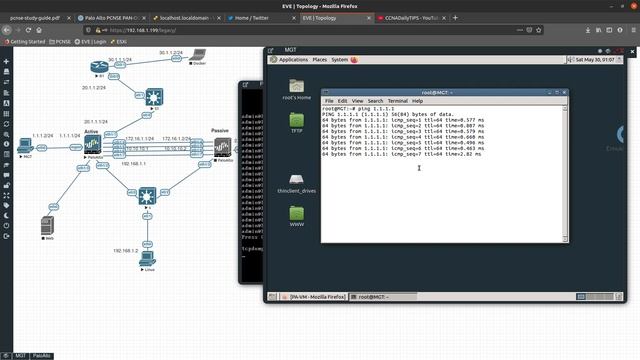
Task: Switch to pcnse-study-guide.pdf tab
Action: click(x=35, y=18)
